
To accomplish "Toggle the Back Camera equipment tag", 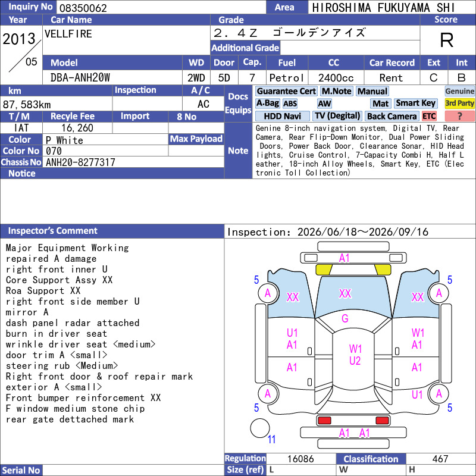I will tap(392, 116).
